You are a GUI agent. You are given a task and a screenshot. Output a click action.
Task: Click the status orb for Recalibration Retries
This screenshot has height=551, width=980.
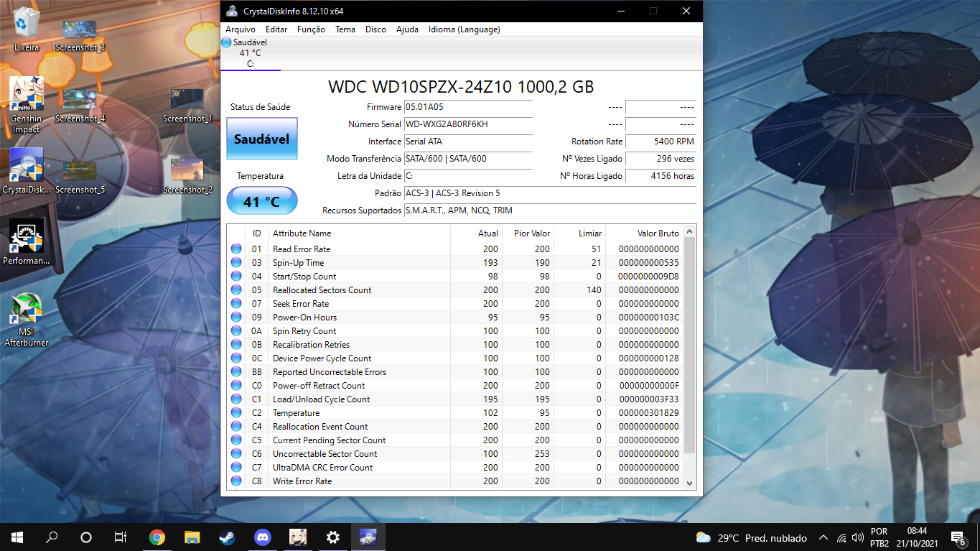pyautogui.click(x=236, y=345)
